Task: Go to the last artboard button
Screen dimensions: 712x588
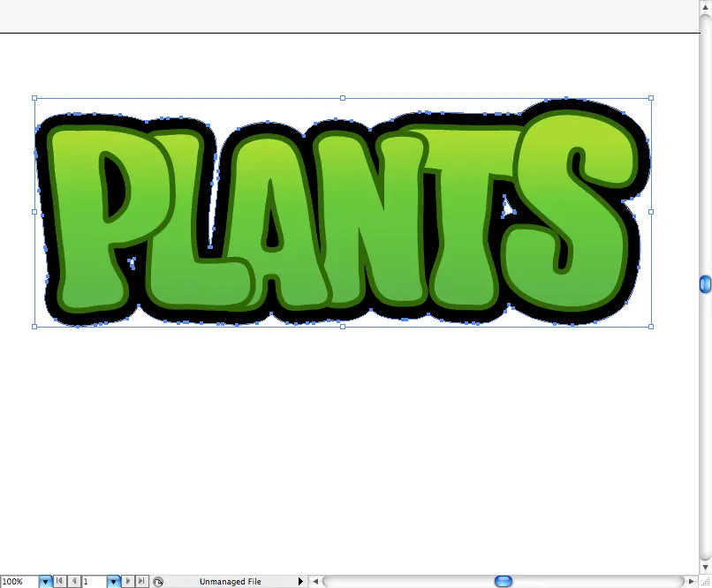Action: point(141,581)
